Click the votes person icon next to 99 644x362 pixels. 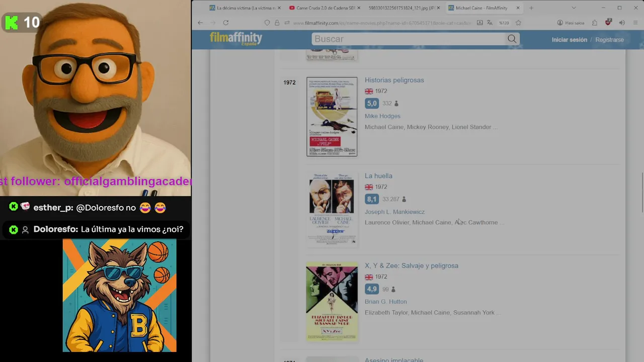[x=393, y=290]
